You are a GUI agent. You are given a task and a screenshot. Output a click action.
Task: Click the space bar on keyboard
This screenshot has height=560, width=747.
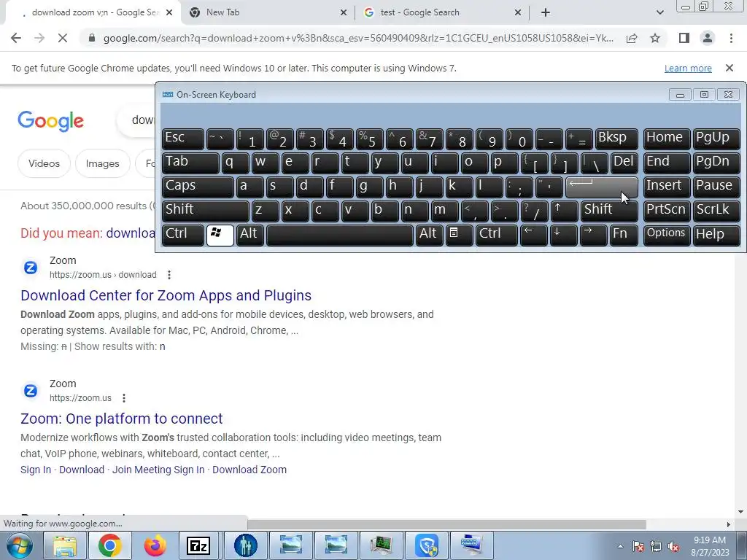pyautogui.click(x=340, y=235)
